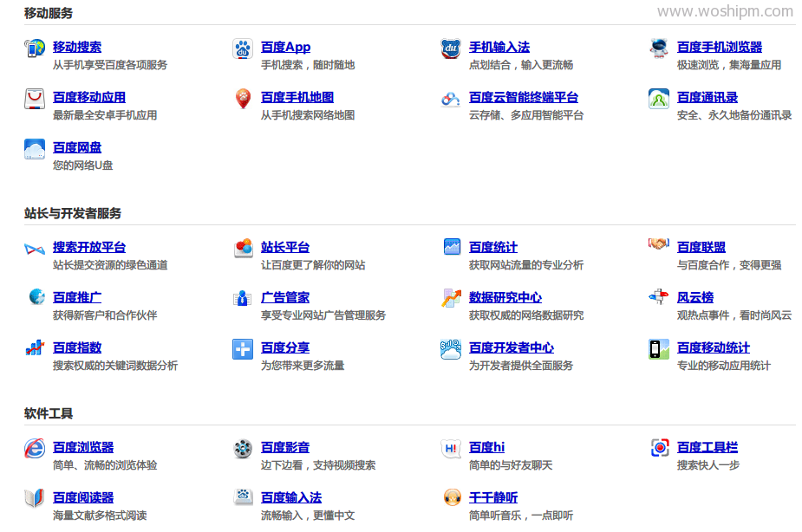Viewport: 802px width, 532px height.
Task: Click the 移动搜索 globe phone icon
Action: 35,49
